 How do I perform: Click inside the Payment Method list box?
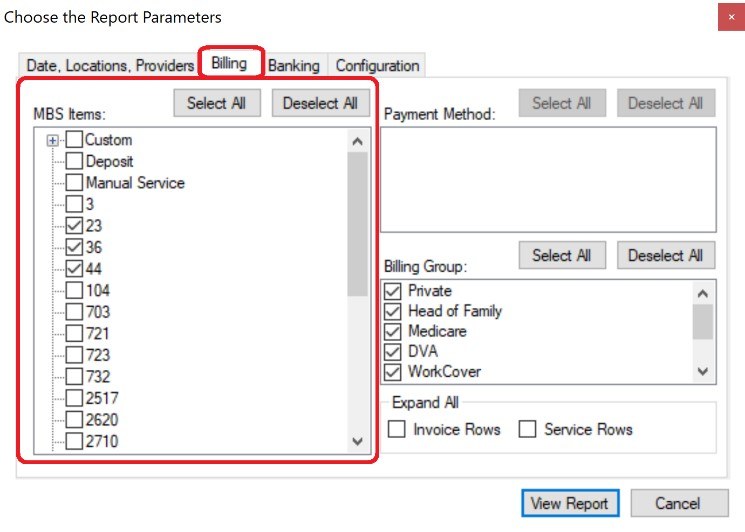(548, 180)
